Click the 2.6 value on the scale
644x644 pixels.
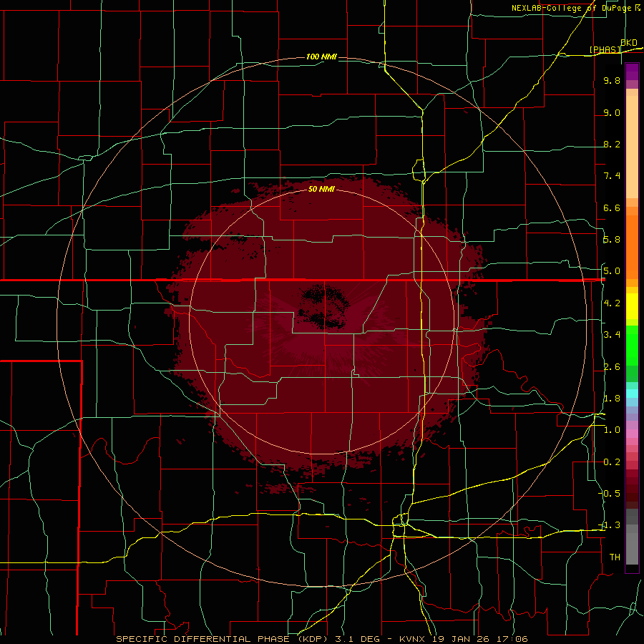click(612, 367)
